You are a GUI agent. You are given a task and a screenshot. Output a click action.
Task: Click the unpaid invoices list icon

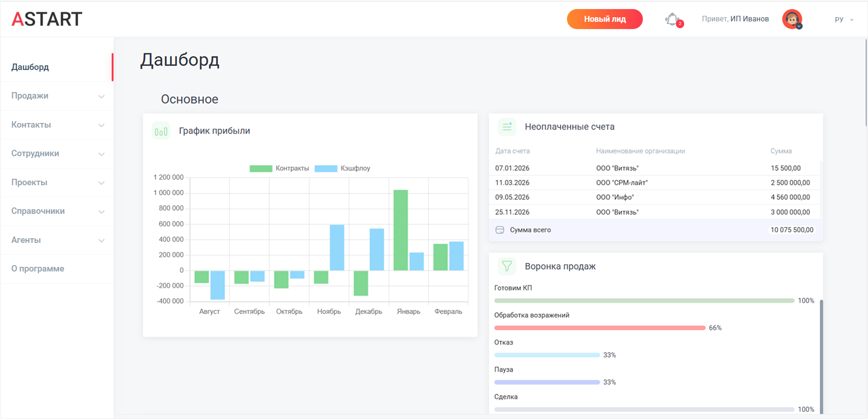pos(507,127)
